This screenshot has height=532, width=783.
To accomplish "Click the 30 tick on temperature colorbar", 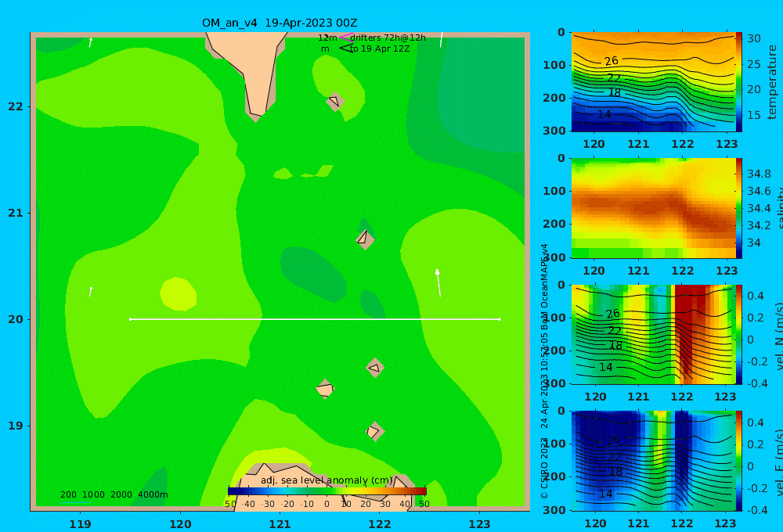I will pos(753,38).
